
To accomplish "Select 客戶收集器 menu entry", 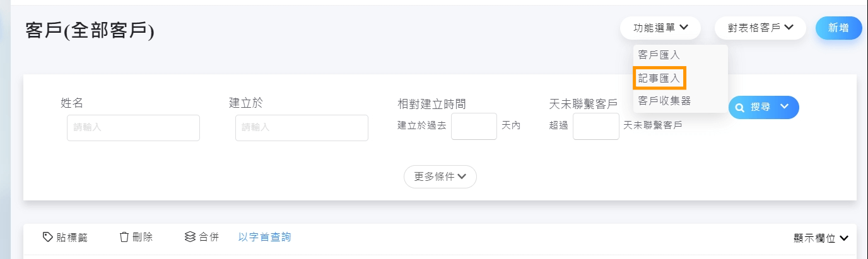I will pyautogui.click(x=664, y=101).
